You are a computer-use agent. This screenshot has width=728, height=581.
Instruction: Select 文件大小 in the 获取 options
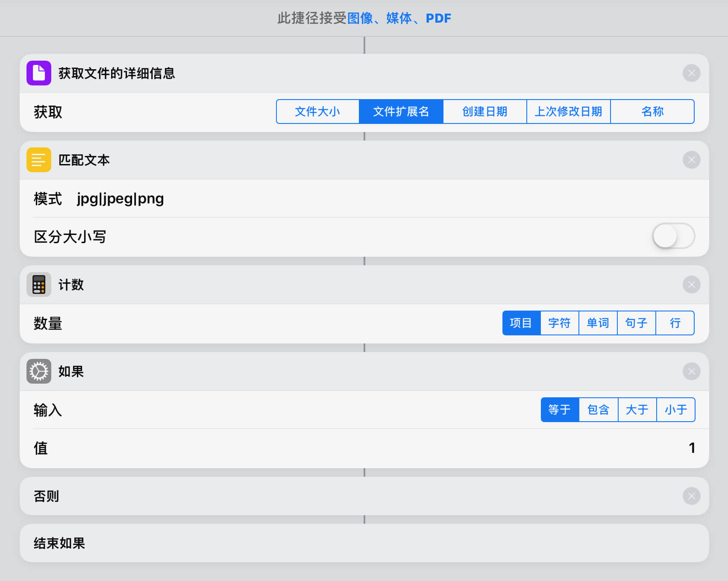(x=317, y=112)
